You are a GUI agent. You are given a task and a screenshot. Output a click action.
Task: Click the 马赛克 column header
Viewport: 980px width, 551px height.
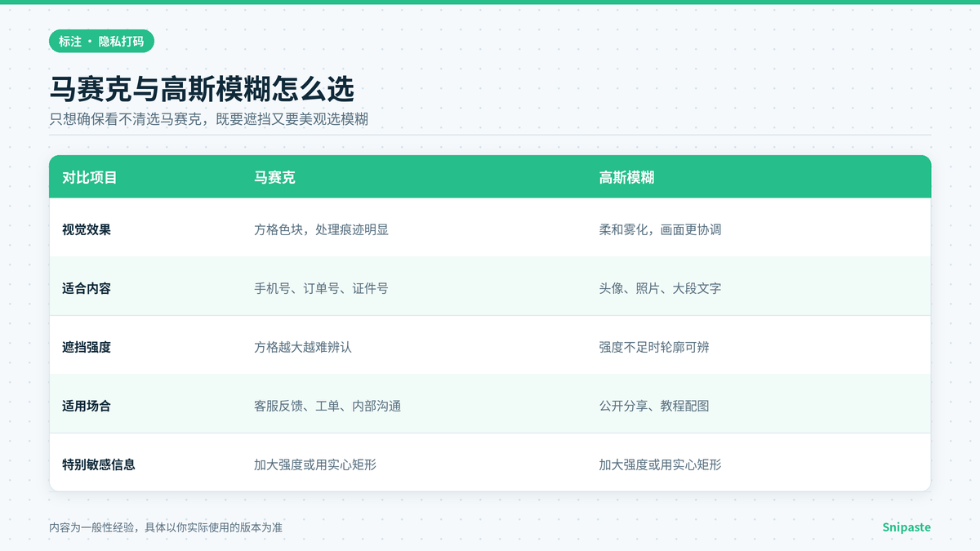pos(274,177)
